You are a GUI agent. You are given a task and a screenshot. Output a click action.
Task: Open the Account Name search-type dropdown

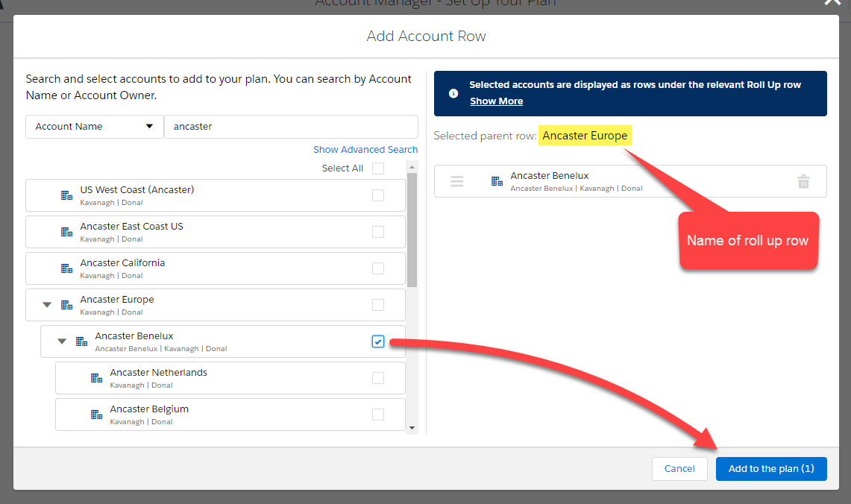95,127
